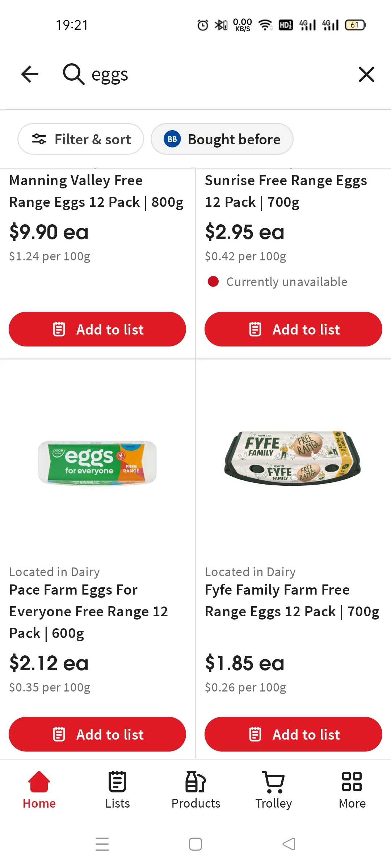Go to the Home tab
Viewport: 391px width, 868px height.
39,790
